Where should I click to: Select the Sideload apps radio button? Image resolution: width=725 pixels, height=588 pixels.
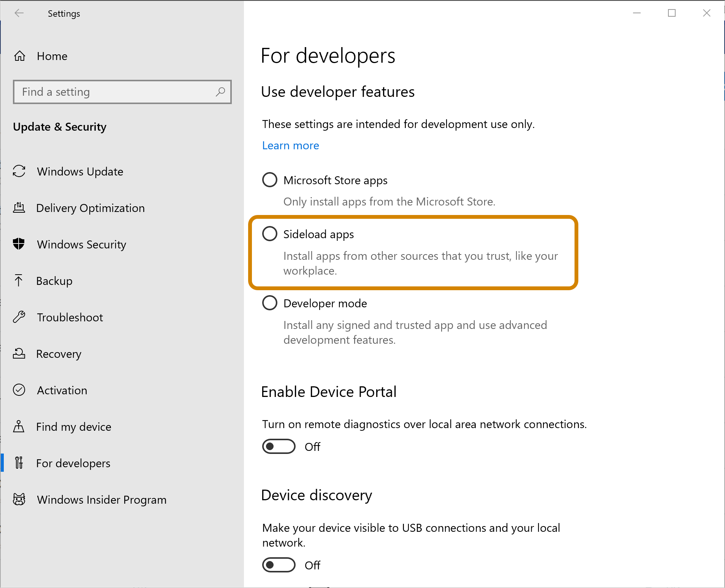[270, 234]
